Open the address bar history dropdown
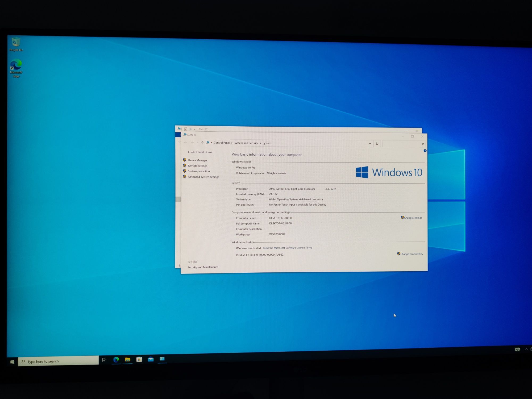Screen dimensions: 532x399 [x=370, y=144]
